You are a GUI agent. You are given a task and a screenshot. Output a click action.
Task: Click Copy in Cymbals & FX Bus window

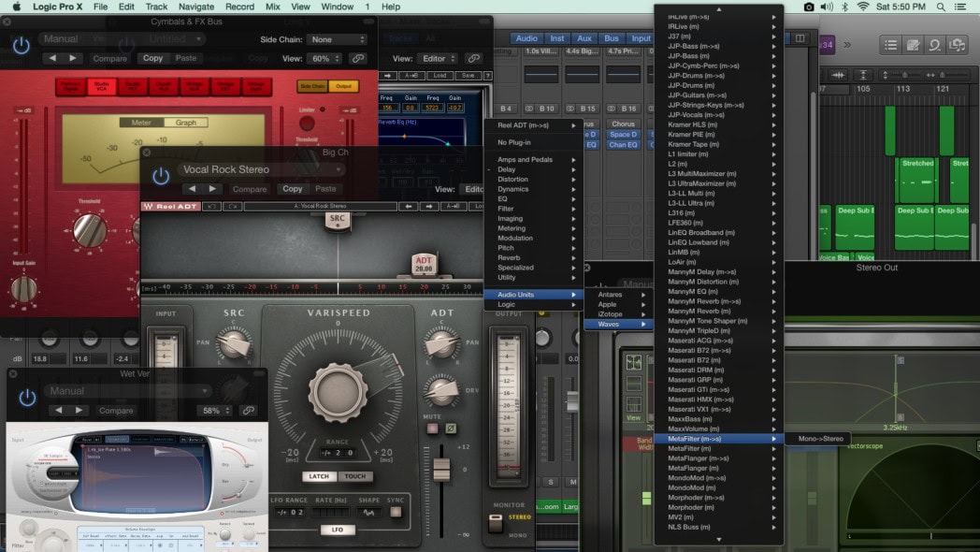152,58
